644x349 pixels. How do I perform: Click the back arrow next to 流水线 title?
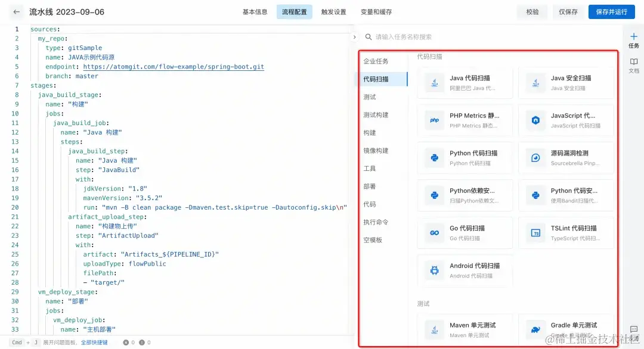16,11
